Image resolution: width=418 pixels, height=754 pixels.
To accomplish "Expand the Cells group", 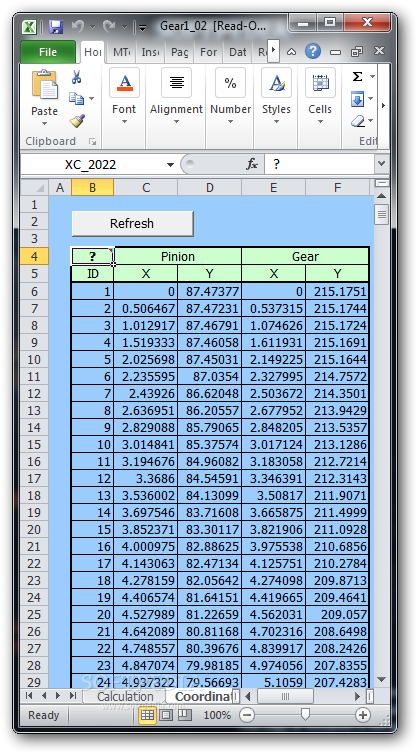I will coord(320,98).
